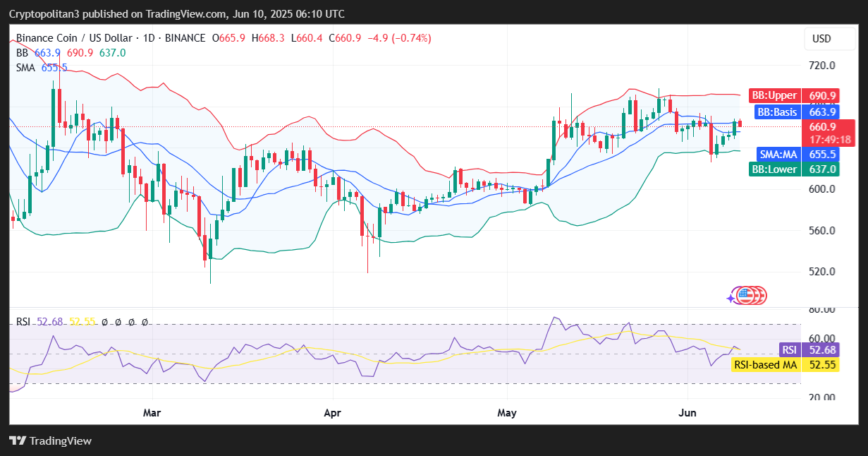This screenshot has height=456, width=868.
Task: Click the May label on the time axis
Action: click(x=507, y=412)
